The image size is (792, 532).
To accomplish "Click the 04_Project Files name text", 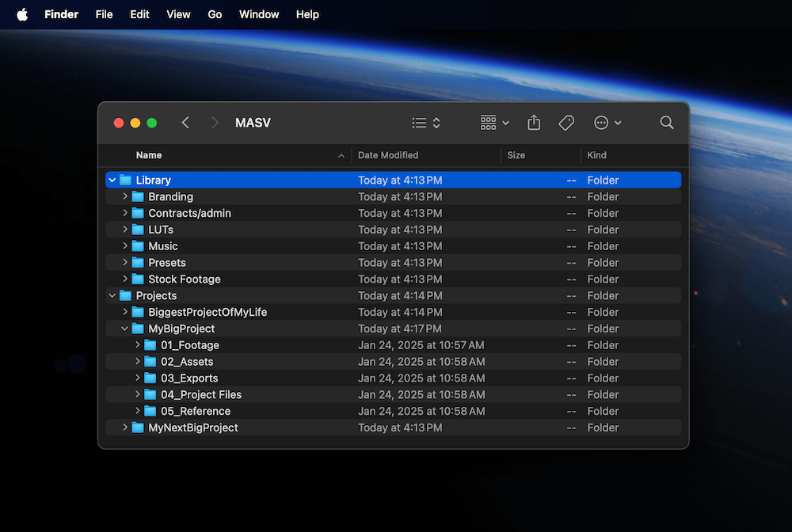I will pos(201,395).
